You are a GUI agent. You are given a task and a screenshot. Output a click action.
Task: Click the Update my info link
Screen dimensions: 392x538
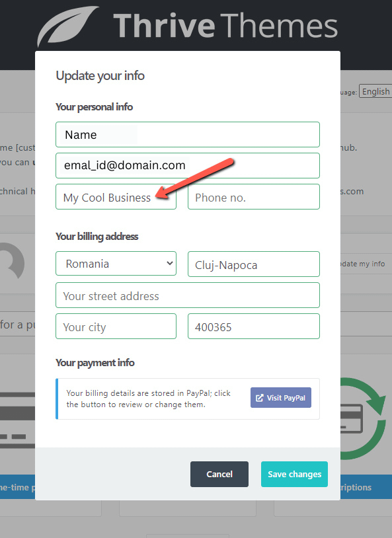coord(363,264)
